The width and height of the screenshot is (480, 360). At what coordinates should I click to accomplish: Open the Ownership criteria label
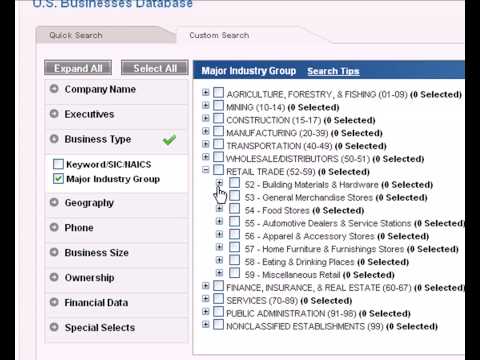point(89,278)
